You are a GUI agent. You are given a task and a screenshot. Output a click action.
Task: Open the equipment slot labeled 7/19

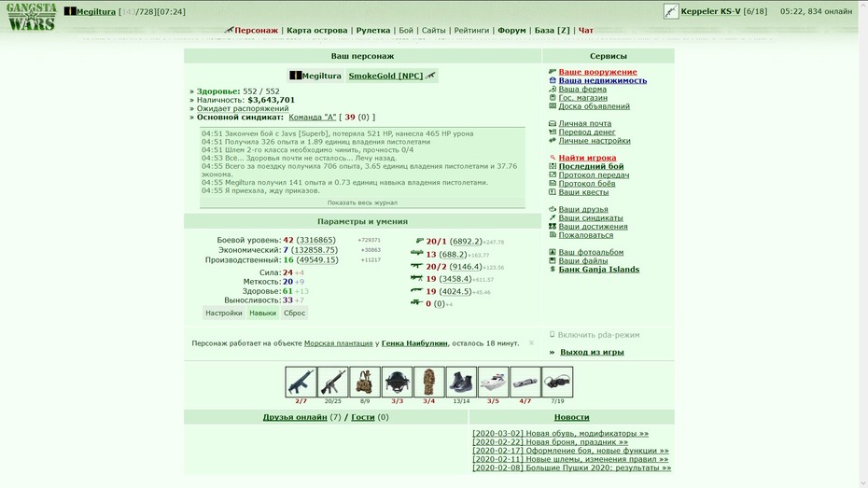(x=557, y=382)
